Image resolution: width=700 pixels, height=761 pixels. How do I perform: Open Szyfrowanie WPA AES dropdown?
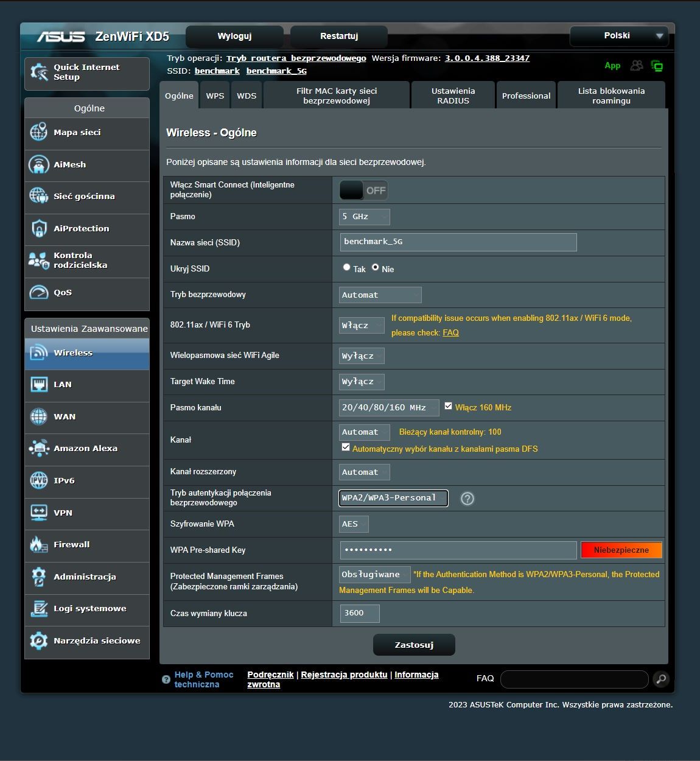354,524
